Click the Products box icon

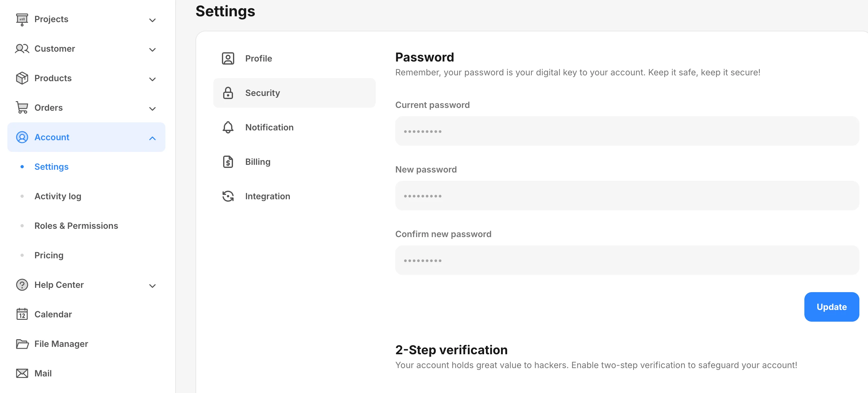[x=22, y=78]
